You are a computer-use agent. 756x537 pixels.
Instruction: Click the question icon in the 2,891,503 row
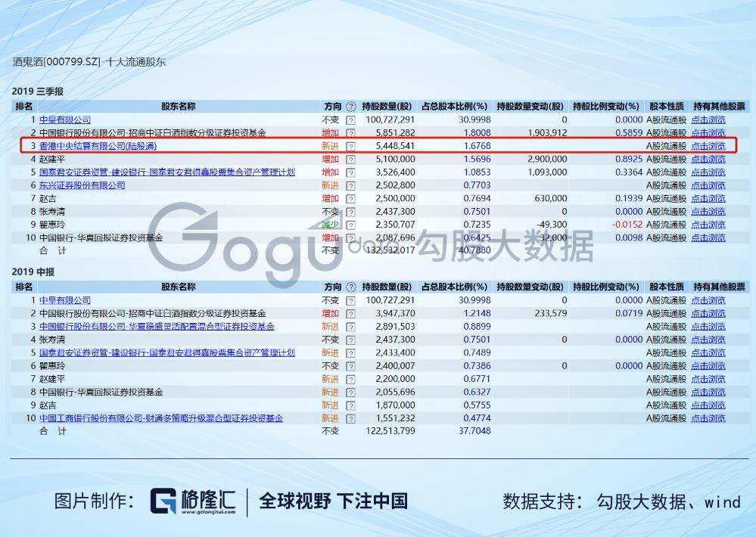tap(350, 327)
